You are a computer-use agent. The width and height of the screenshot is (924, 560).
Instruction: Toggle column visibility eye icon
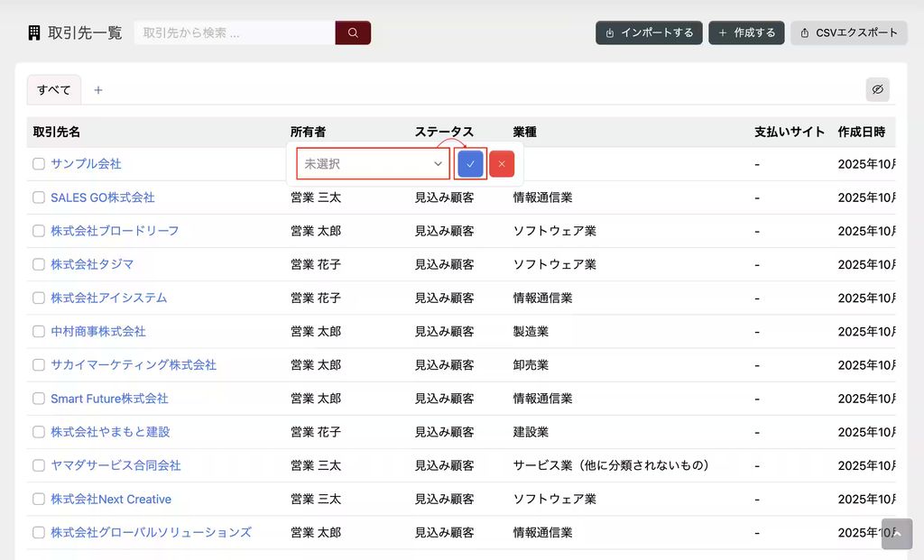tap(877, 89)
